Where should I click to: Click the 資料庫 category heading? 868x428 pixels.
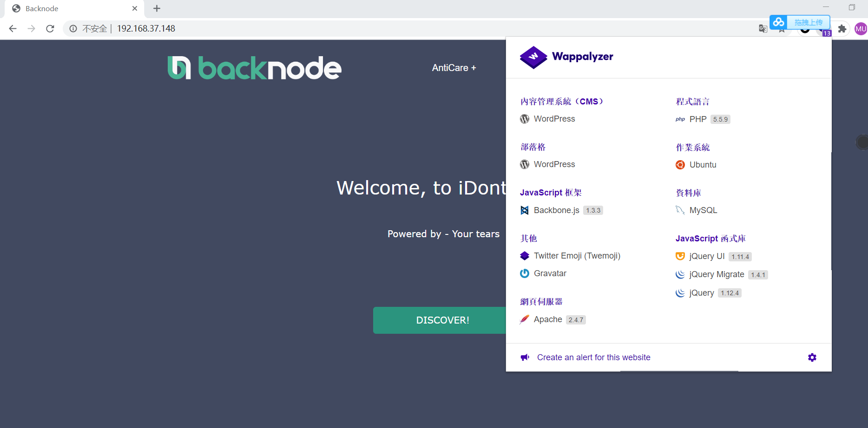[x=689, y=193]
